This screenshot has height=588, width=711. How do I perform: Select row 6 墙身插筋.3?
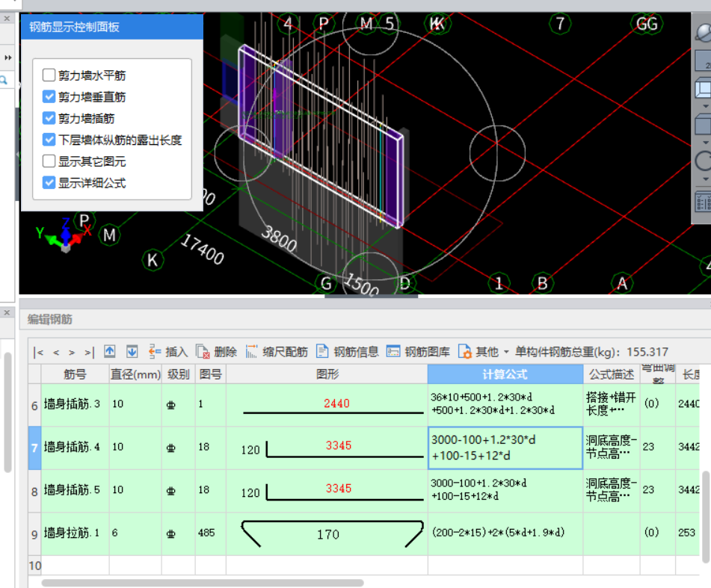(34, 405)
